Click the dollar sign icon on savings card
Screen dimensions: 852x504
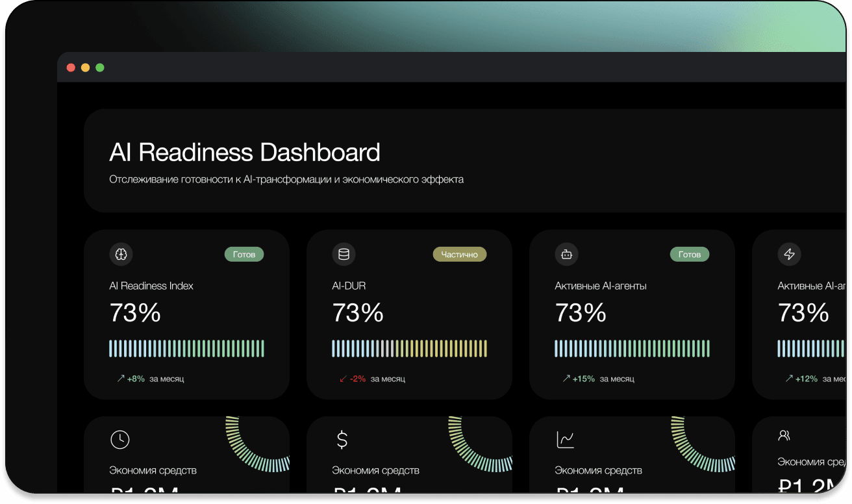point(342,440)
